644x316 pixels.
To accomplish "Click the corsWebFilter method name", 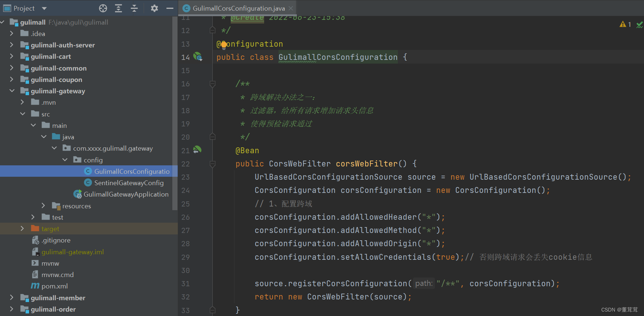I will coord(367,164).
